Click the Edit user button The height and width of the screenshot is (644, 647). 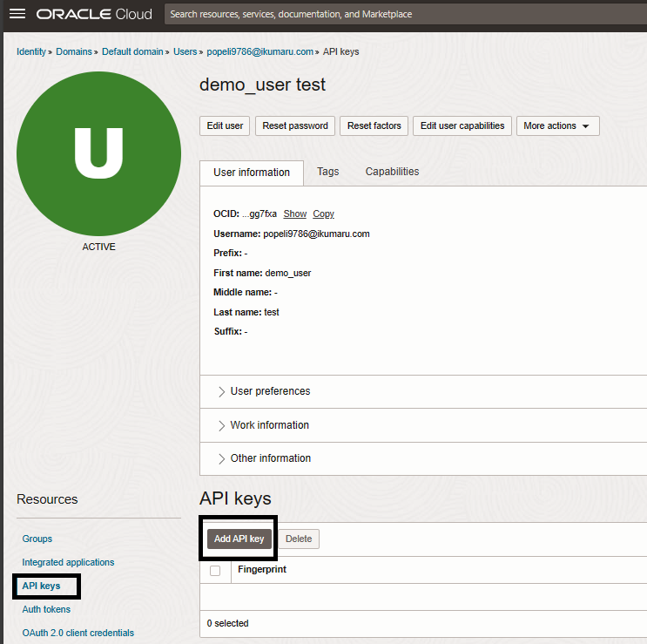[225, 125]
